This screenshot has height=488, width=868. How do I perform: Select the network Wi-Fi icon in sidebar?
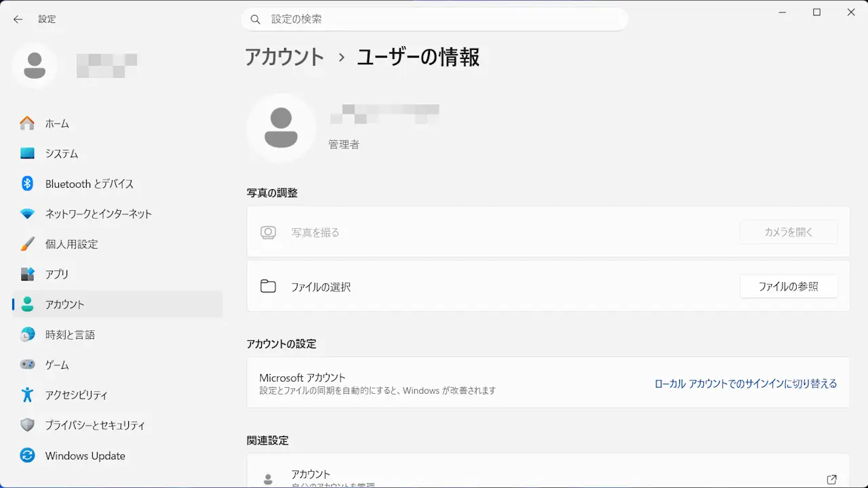pyautogui.click(x=27, y=214)
